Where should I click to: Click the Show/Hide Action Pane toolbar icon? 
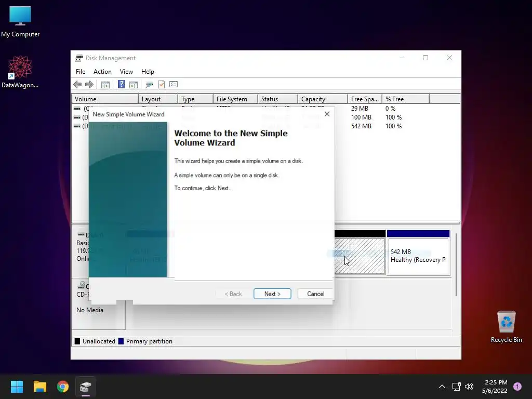134,85
